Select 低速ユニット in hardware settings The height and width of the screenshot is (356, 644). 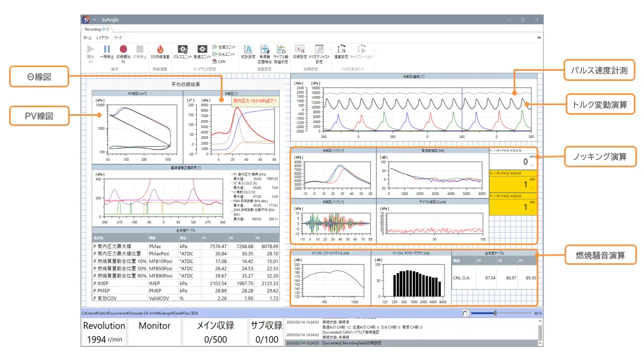coord(224,47)
